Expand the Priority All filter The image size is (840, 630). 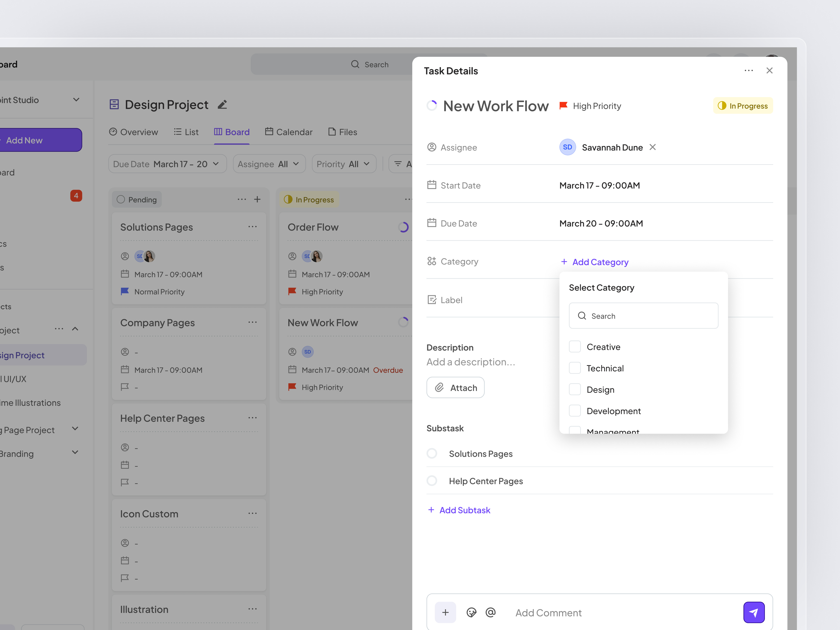coord(344,164)
